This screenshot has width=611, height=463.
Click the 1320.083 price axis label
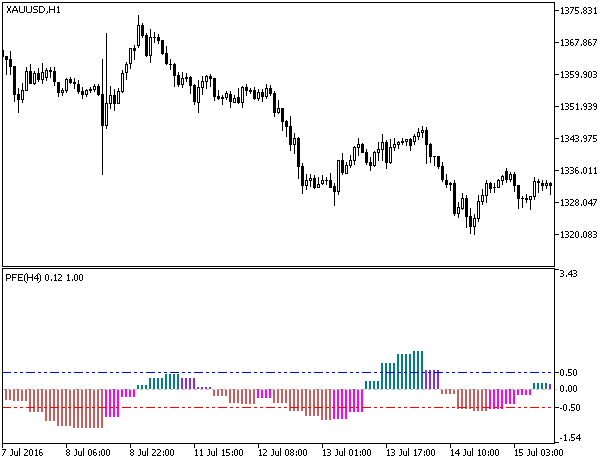[579, 235]
